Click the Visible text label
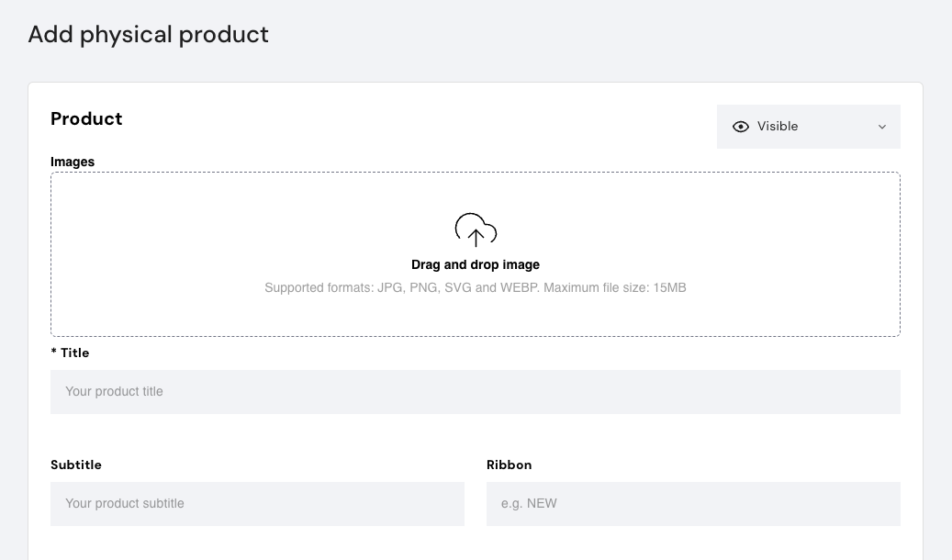The image size is (952, 560). (776, 126)
